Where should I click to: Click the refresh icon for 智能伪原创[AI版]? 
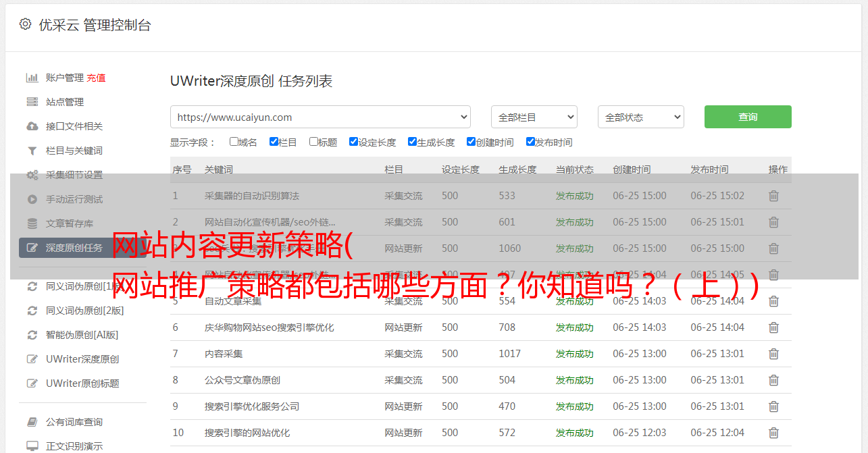[x=32, y=335]
